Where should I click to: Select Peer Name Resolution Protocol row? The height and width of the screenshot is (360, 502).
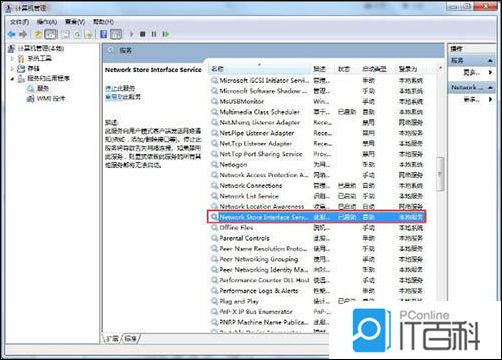coord(317,249)
